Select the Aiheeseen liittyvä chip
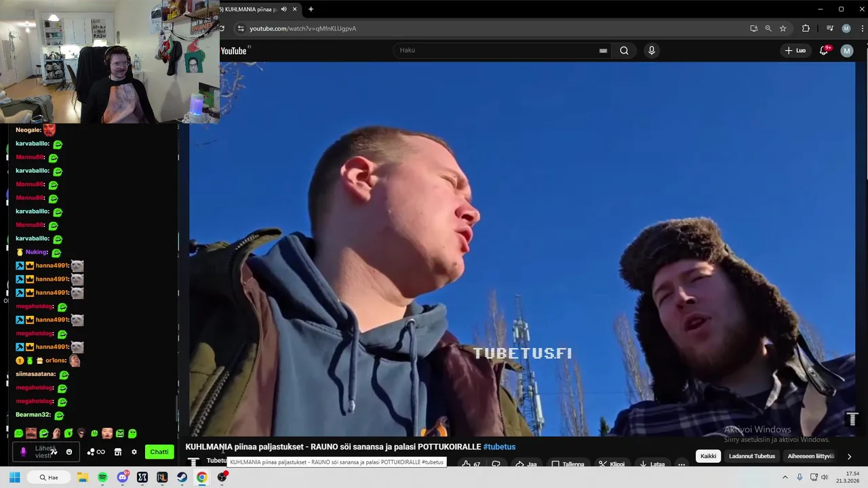This screenshot has width=868, height=488. (810, 456)
